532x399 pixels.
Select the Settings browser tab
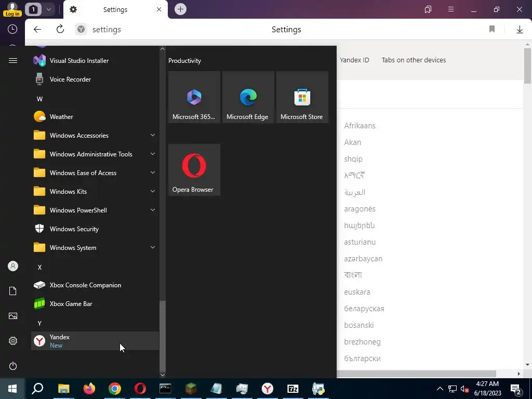click(115, 9)
